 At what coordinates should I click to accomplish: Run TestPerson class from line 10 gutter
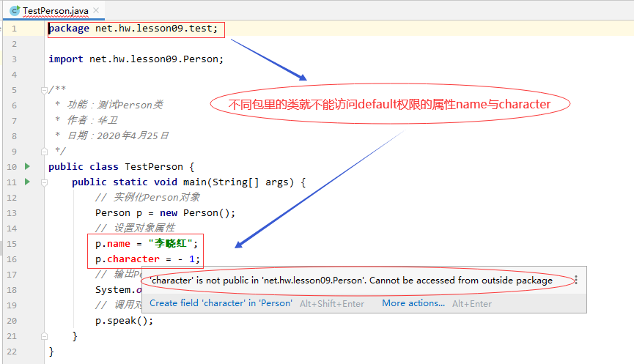click(27, 166)
